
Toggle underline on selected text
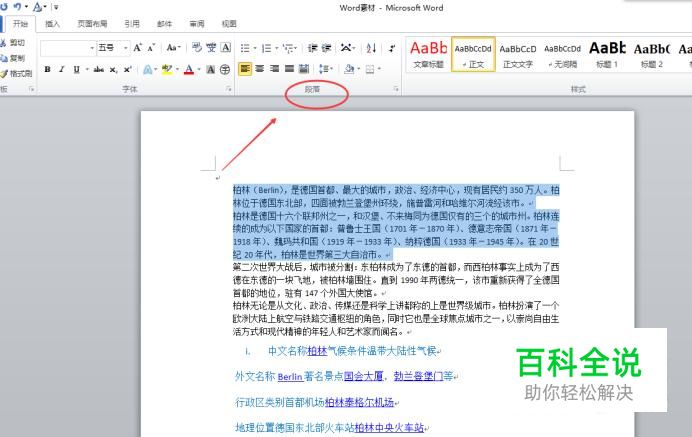(x=76, y=69)
